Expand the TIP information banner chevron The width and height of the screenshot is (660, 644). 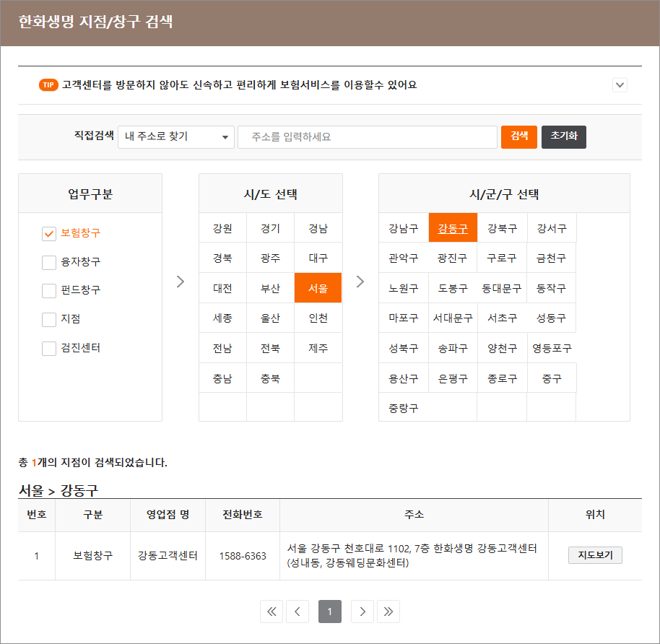click(x=620, y=84)
